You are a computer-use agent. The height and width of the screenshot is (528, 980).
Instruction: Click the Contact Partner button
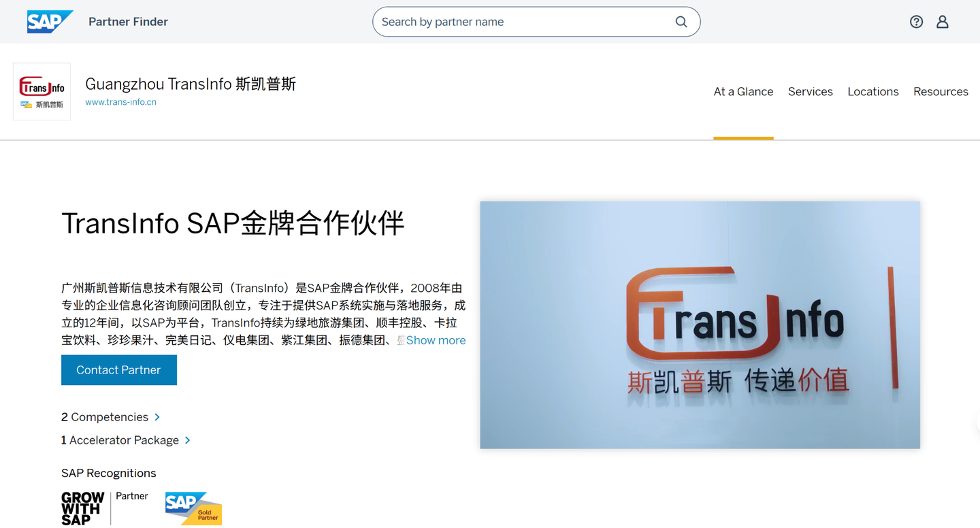pyautogui.click(x=119, y=369)
